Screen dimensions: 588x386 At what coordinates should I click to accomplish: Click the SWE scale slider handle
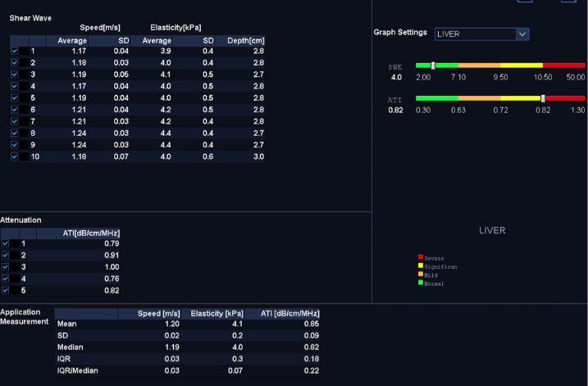433,65
